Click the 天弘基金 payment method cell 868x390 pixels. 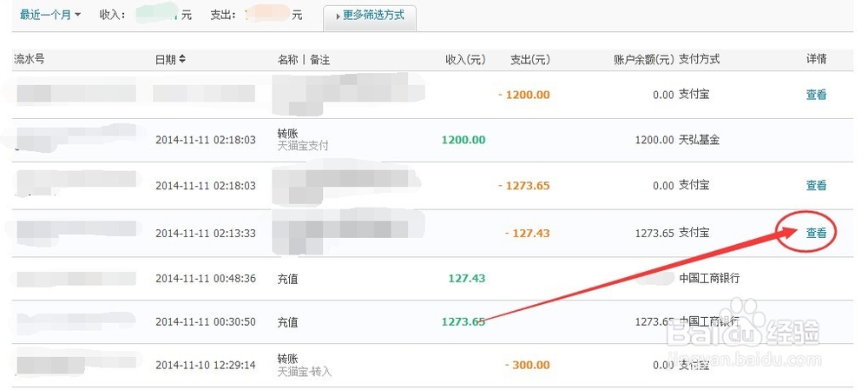[x=699, y=140]
